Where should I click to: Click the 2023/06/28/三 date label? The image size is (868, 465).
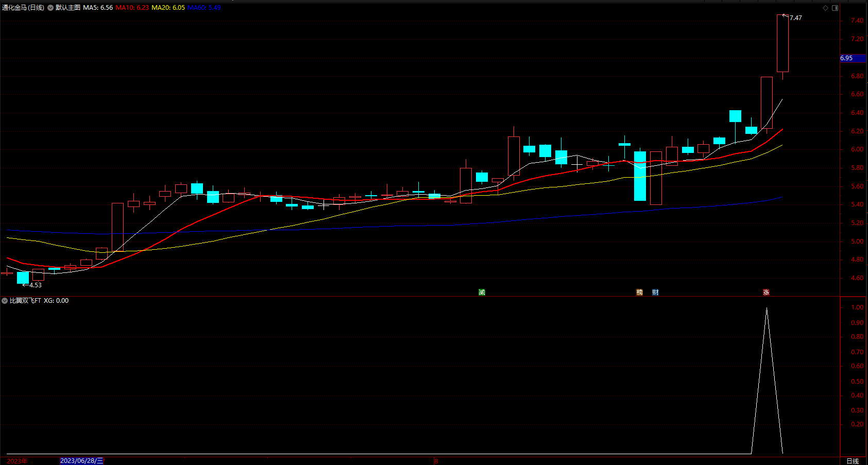(82, 461)
